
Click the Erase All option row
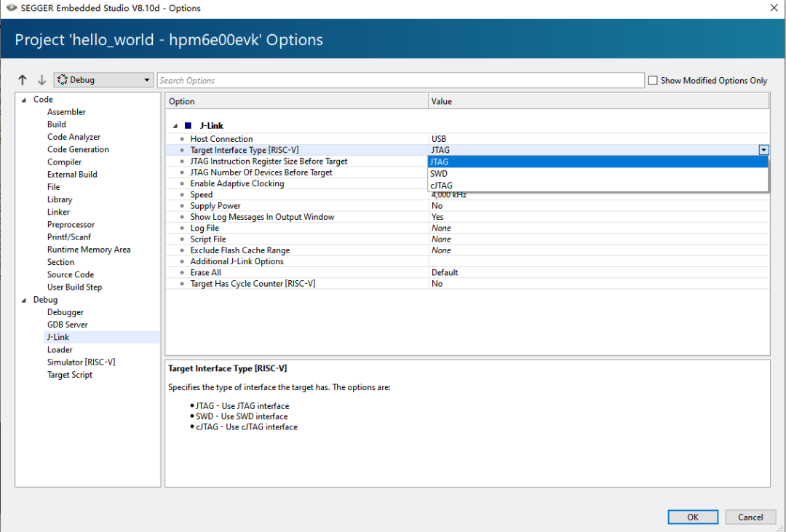pyautogui.click(x=467, y=272)
